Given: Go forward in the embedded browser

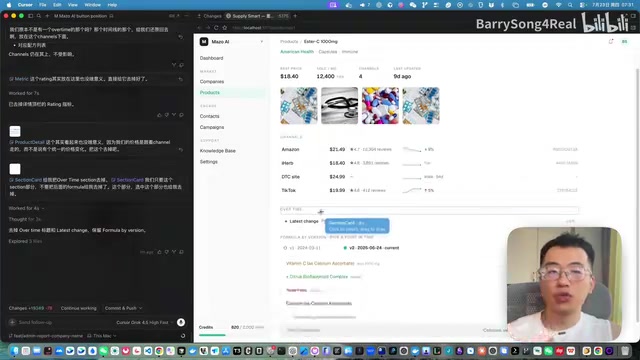Looking at the screenshot, I should [x=207, y=28].
